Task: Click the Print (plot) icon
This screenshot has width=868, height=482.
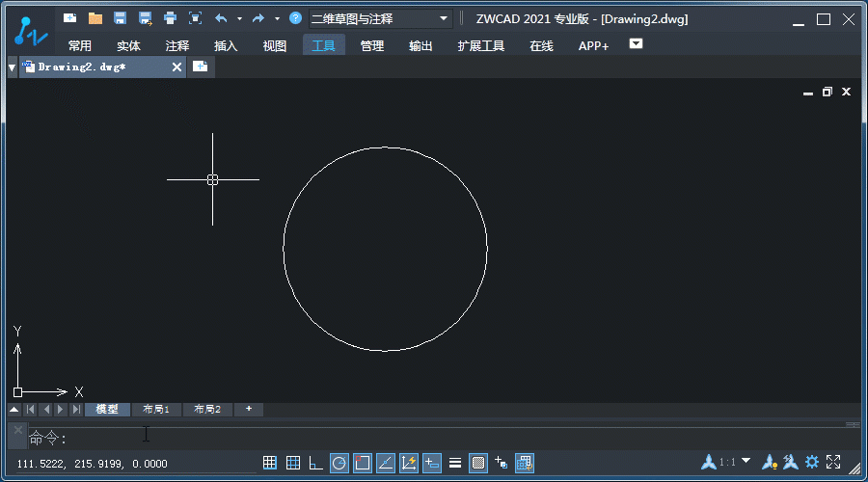Action: pyautogui.click(x=171, y=18)
